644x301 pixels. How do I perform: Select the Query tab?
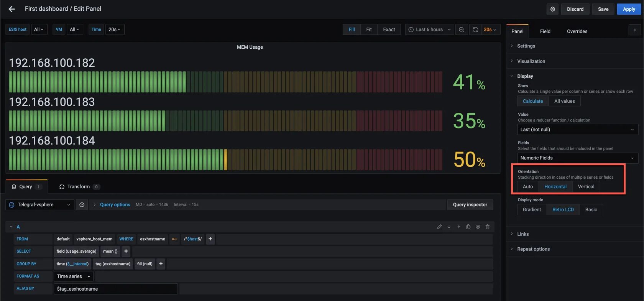coord(26,187)
